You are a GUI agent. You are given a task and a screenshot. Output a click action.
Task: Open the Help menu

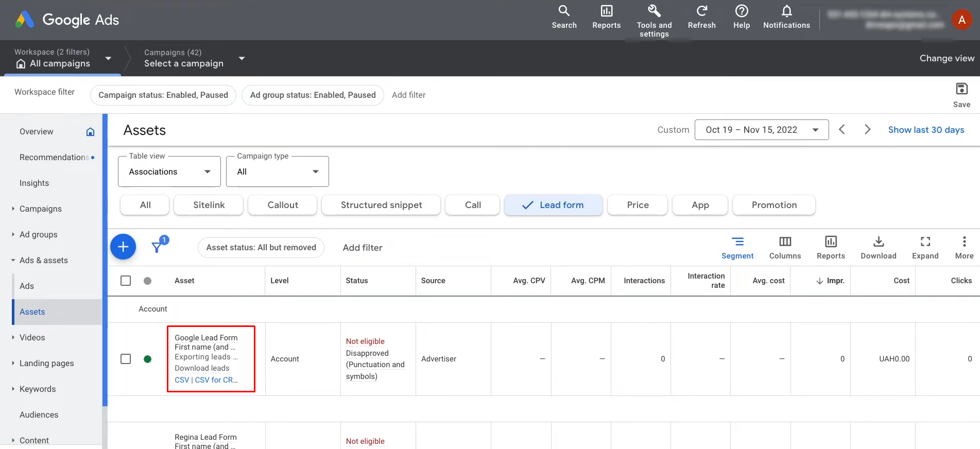pos(741,17)
